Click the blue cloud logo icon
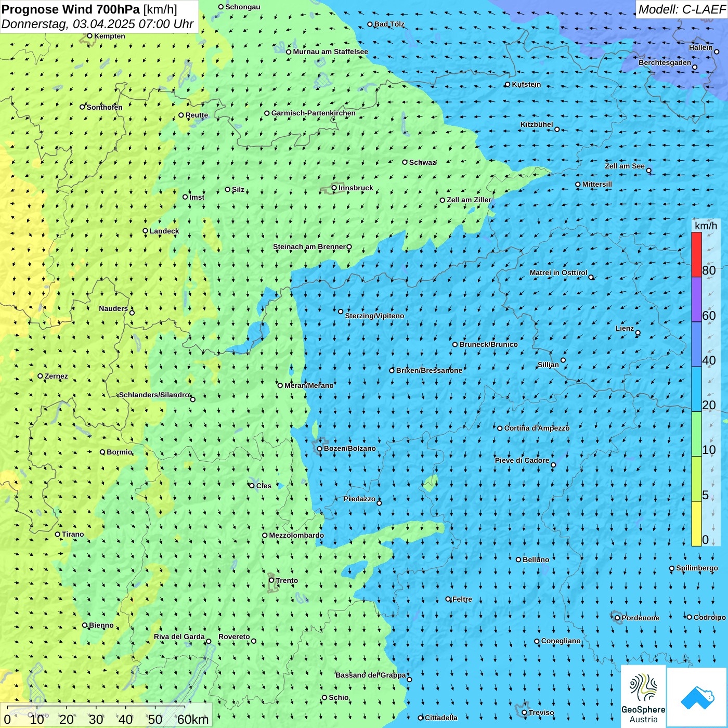This screenshot has height=728, width=728. [697, 698]
